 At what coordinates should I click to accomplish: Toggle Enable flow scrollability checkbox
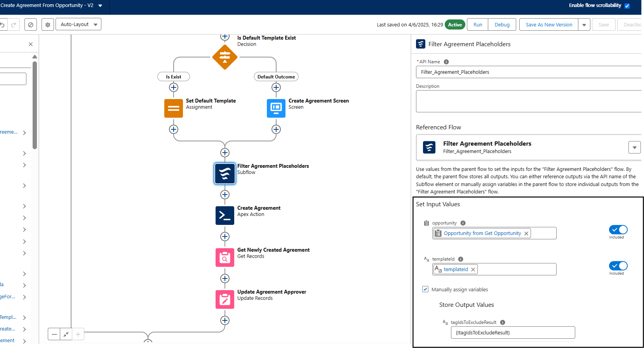(627, 6)
